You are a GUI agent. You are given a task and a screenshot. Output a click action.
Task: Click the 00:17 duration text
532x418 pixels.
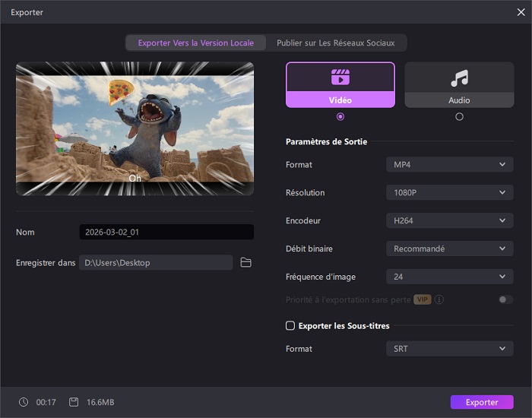46,402
